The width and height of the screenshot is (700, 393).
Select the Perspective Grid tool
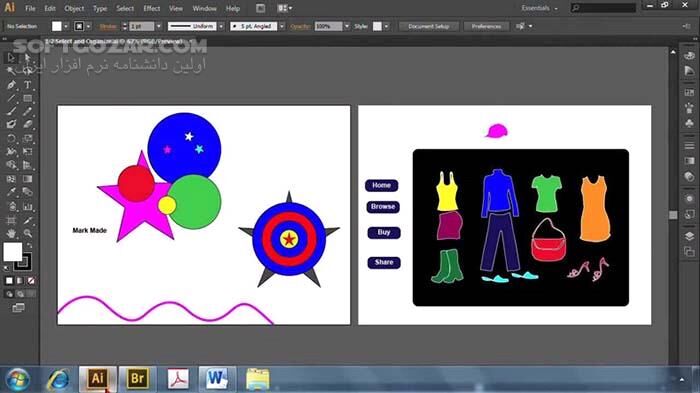28,165
